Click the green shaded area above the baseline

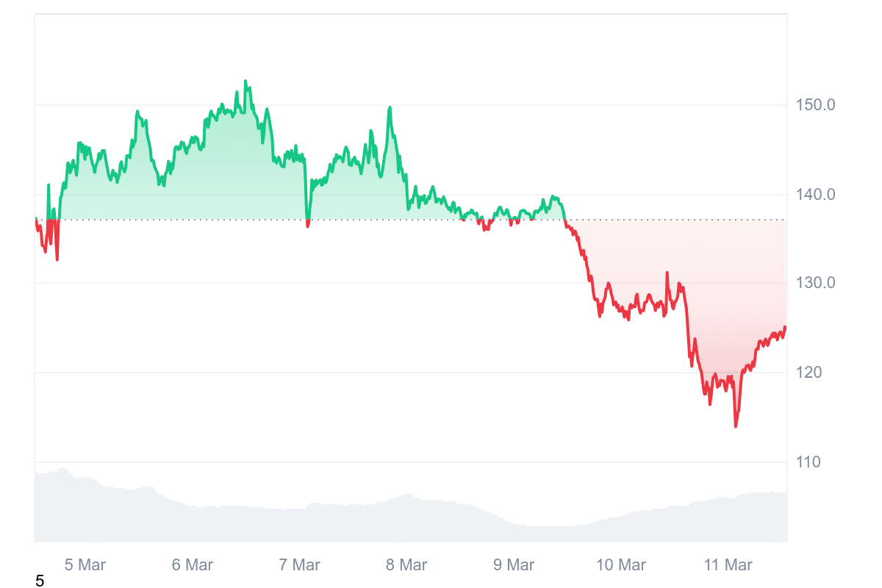(220, 176)
